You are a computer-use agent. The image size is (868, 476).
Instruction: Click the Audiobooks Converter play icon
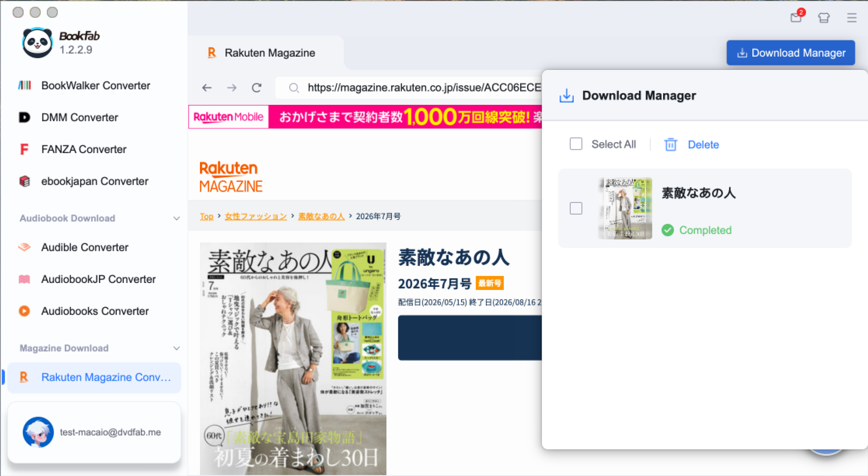coord(25,311)
